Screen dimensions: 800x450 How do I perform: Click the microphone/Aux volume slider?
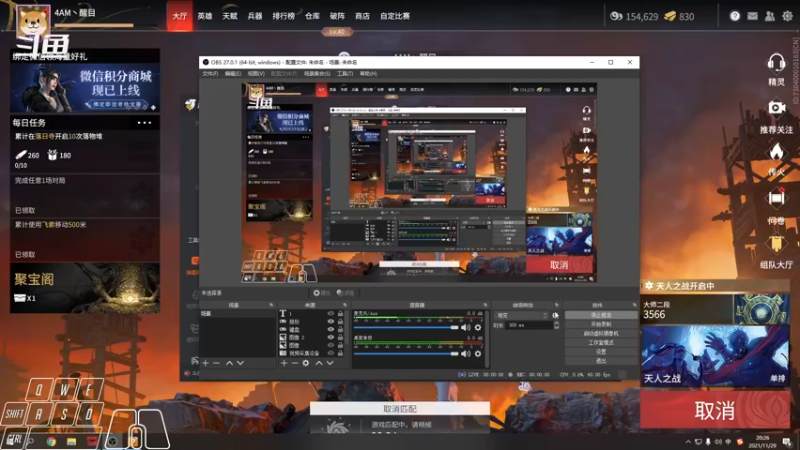[406, 328]
